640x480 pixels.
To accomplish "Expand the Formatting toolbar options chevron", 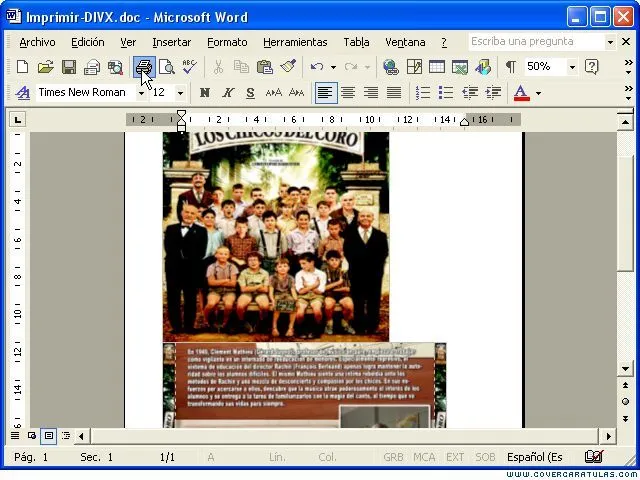I will point(629,93).
